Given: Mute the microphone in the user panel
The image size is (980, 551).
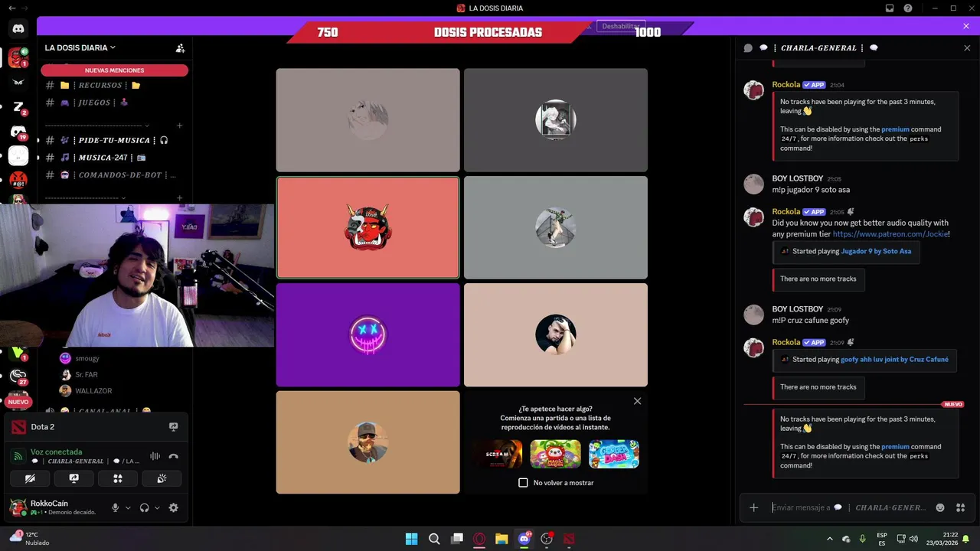Looking at the screenshot, I should click(116, 507).
